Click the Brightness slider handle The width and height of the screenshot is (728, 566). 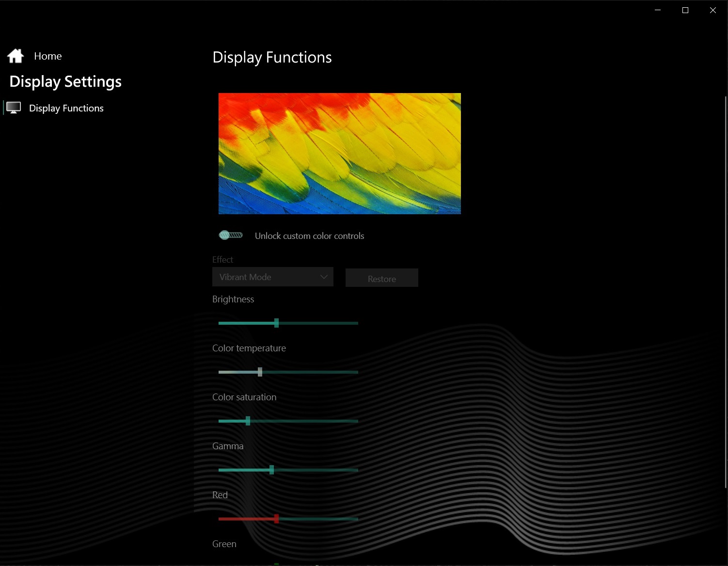point(276,323)
